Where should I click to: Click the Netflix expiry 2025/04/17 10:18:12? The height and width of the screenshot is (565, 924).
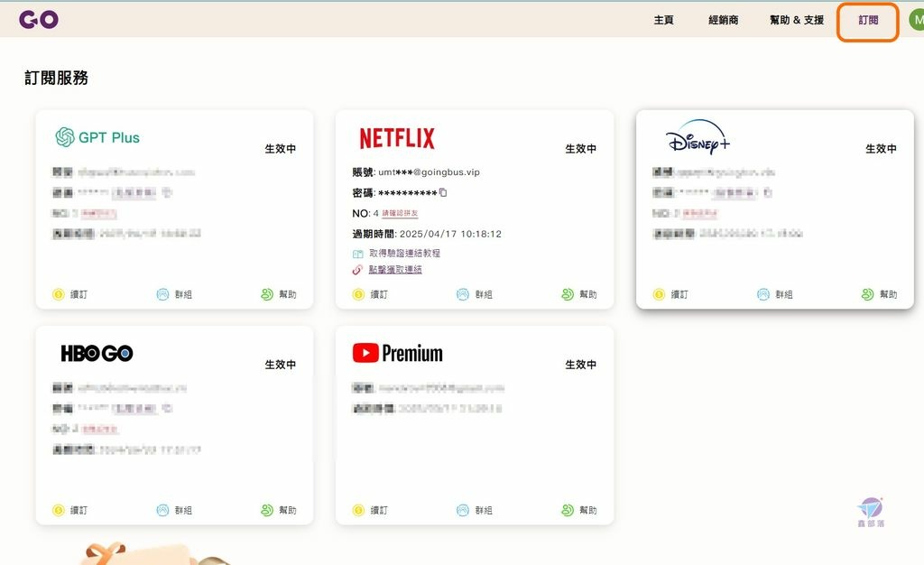tap(451, 234)
